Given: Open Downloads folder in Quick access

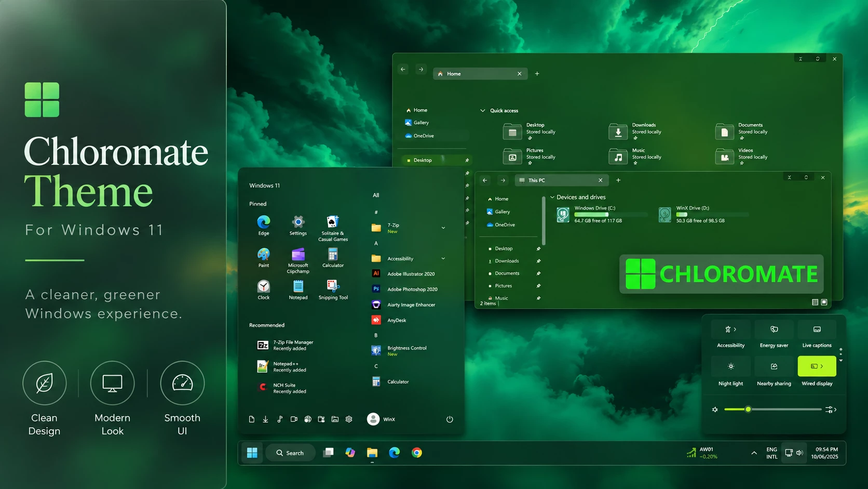Looking at the screenshot, I should tap(635, 131).
